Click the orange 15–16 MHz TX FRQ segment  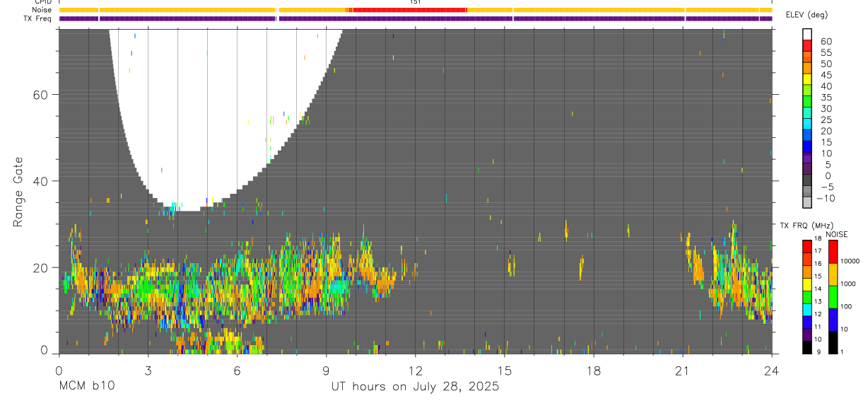pos(807,272)
